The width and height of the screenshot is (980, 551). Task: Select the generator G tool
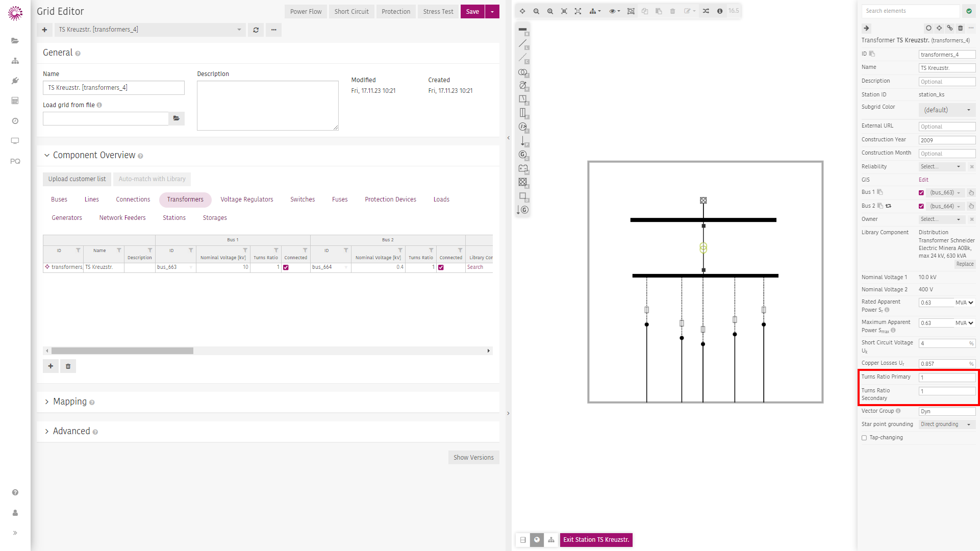(523, 155)
